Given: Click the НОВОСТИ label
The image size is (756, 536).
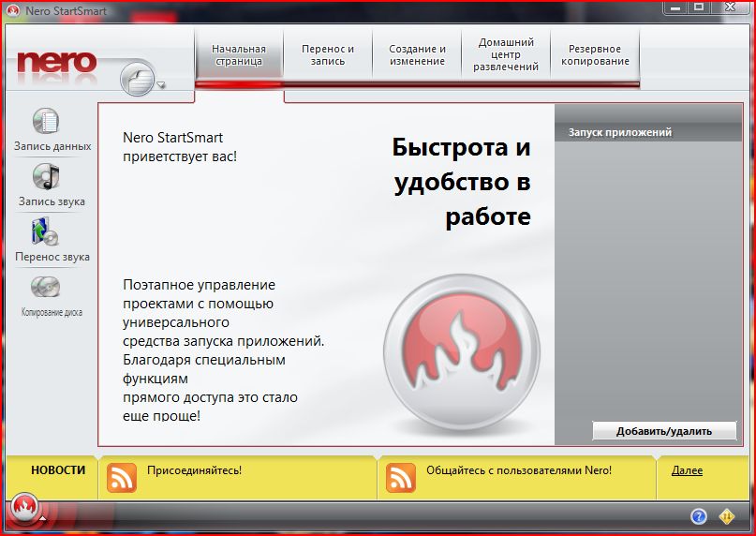Looking at the screenshot, I should [x=58, y=469].
